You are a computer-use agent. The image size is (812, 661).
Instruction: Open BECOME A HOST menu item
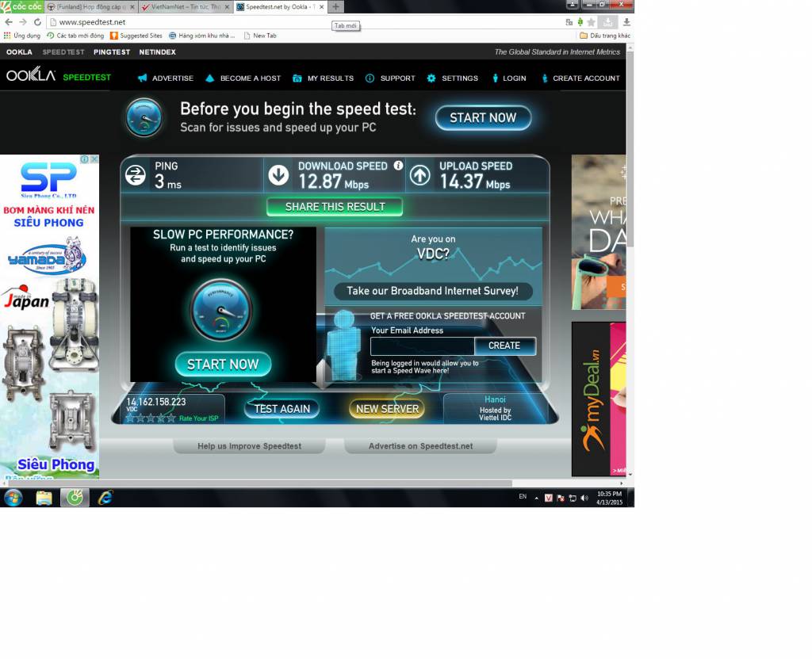point(243,78)
